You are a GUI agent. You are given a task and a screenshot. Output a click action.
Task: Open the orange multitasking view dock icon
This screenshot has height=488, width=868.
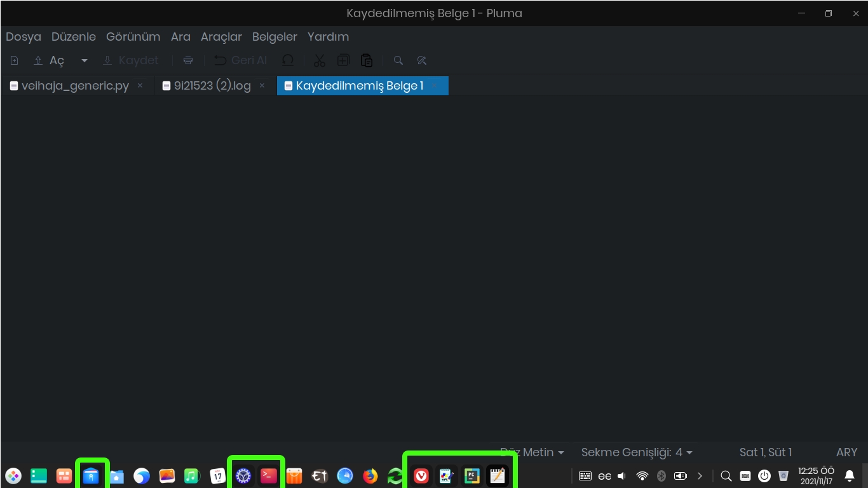click(x=64, y=475)
